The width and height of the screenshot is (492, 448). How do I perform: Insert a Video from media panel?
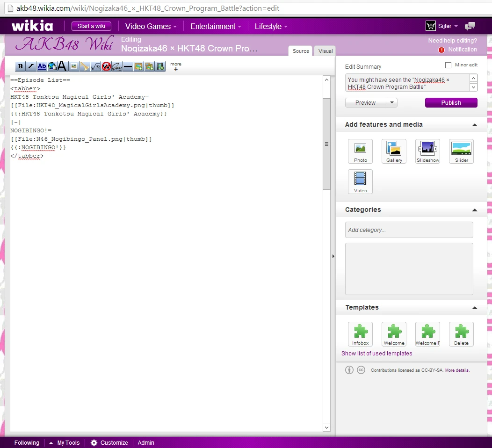[x=360, y=181]
